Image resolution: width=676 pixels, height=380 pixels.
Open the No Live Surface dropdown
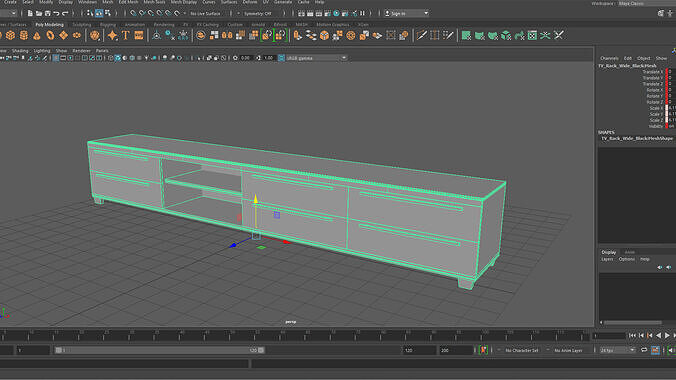(x=205, y=13)
